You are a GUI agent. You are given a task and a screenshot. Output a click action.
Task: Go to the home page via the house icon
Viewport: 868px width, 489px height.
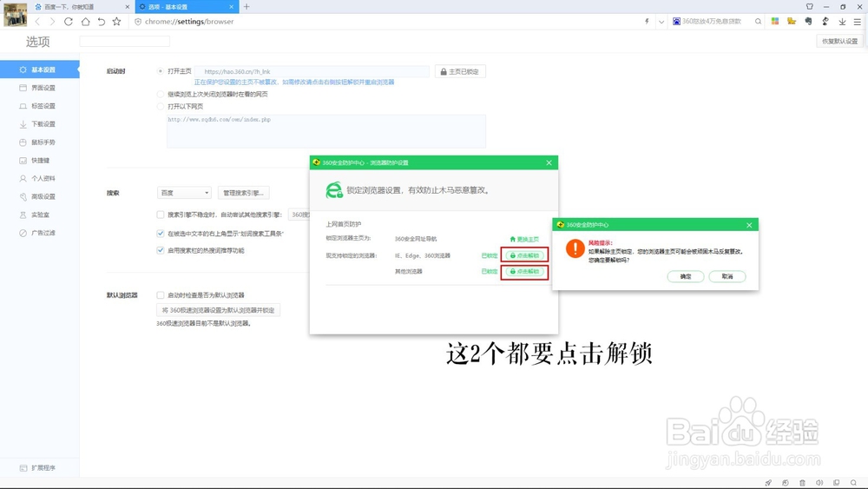point(85,22)
